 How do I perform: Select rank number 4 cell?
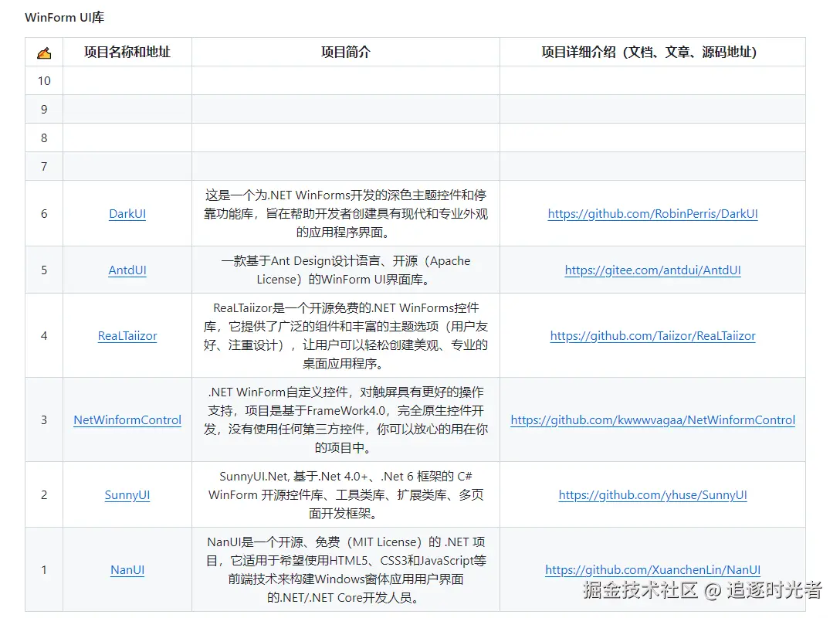pos(44,336)
